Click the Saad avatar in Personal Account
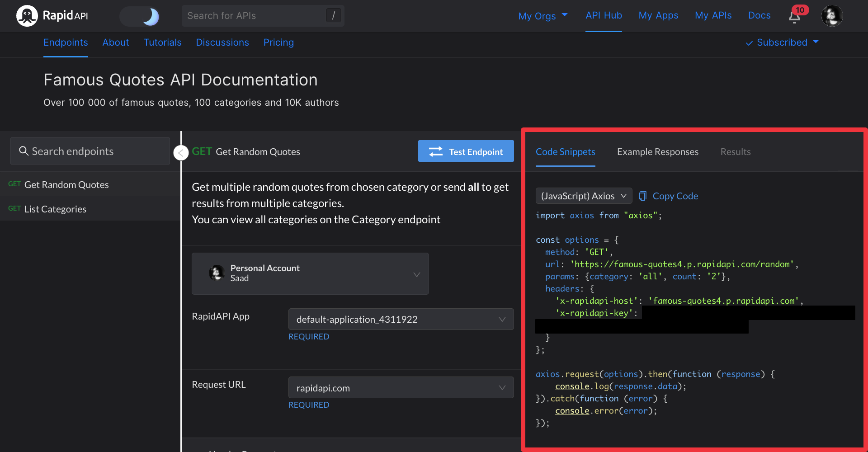Screen dimensions: 868x452 pyautogui.click(x=217, y=273)
